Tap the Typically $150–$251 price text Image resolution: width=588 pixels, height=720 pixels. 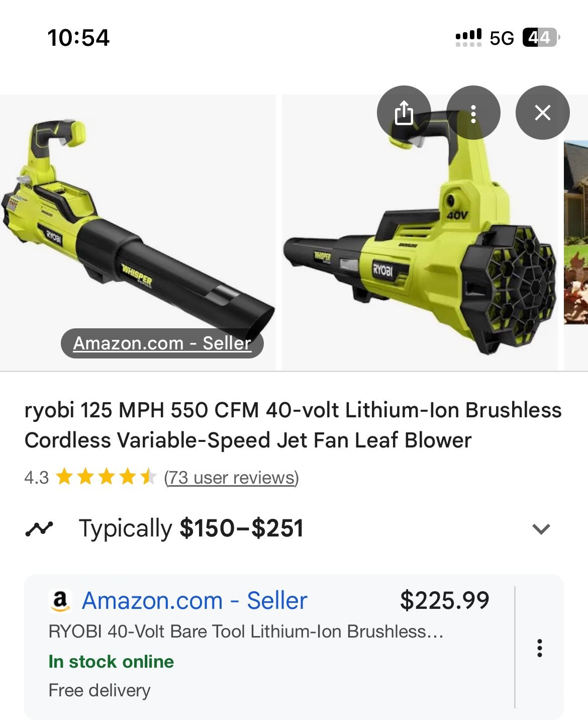191,528
